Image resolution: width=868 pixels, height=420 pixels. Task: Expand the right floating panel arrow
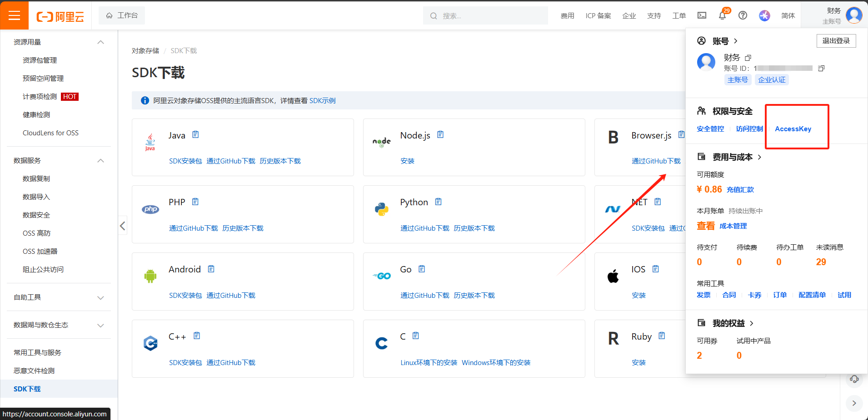[854, 403]
